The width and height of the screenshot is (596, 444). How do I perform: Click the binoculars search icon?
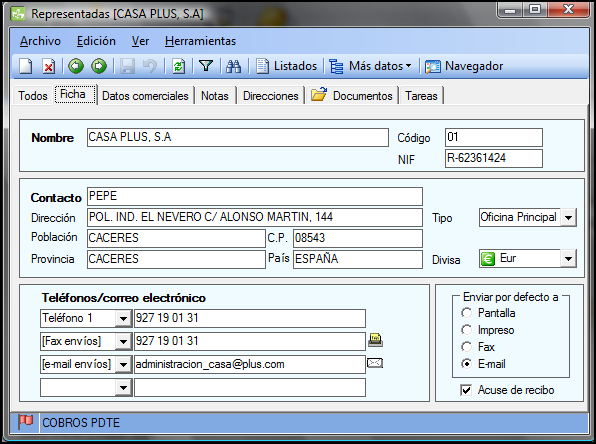[233, 66]
